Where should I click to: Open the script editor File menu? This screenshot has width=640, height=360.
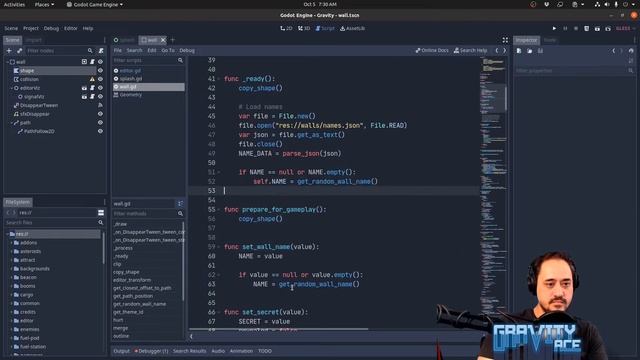118,51
